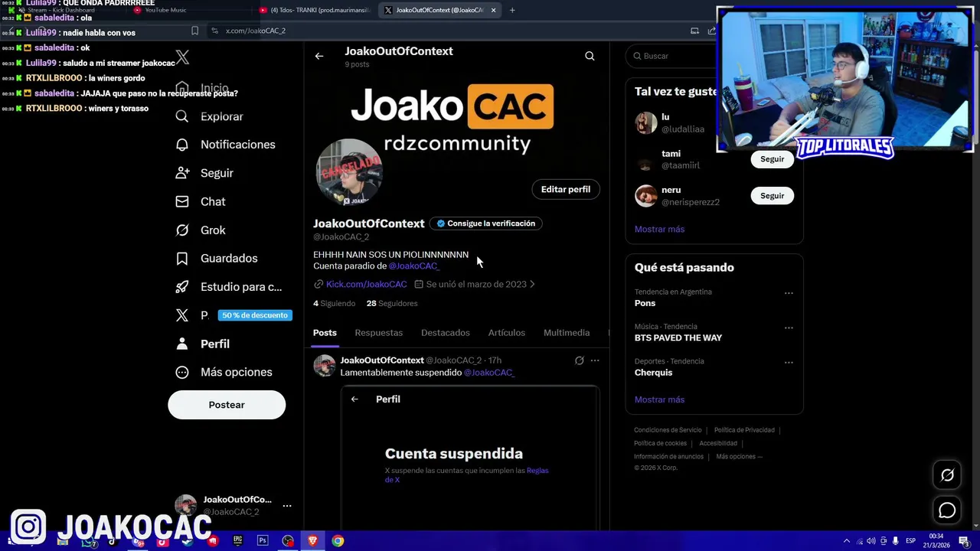
Task: Open Grok in the sidebar
Action: pyautogui.click(x=201, y=230)
